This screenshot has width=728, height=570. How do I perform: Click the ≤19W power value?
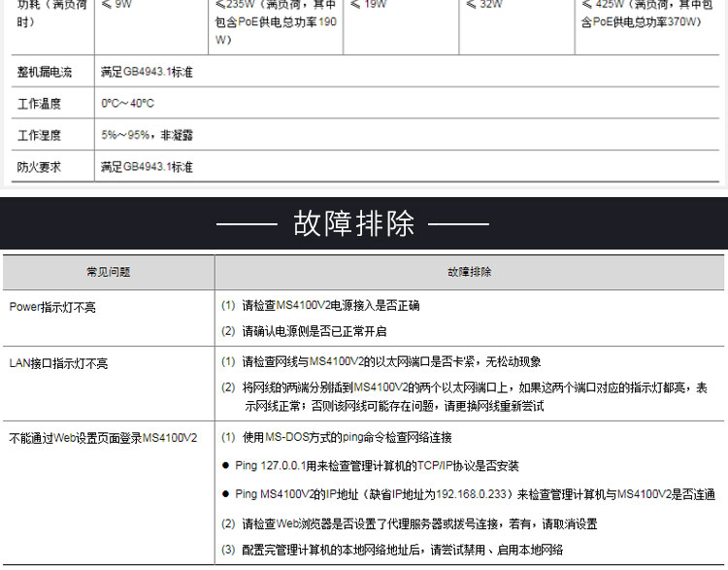click(368, 4)
